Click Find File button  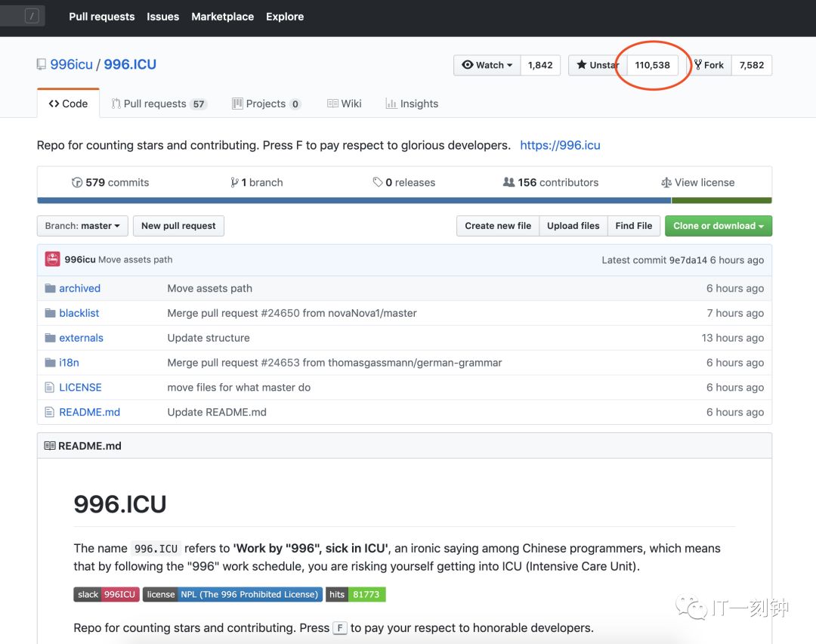[x=634, y=226]
